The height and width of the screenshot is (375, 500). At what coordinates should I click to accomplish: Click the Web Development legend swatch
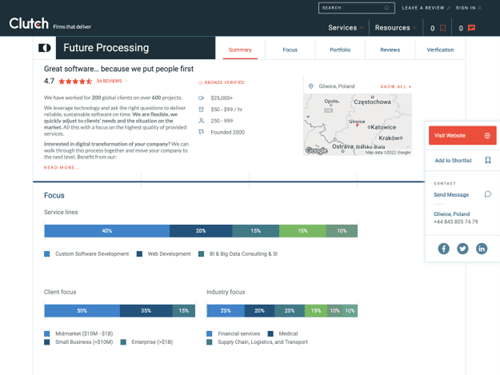[139, 254]
